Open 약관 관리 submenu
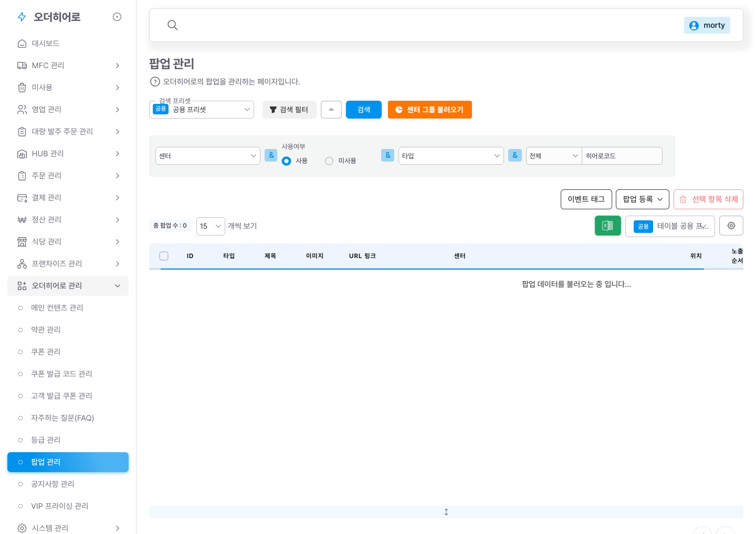This screenshot has height=534, width=756. 68,330
